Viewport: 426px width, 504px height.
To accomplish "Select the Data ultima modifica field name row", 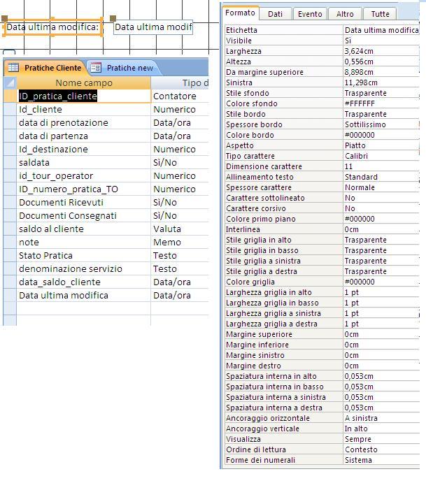I will (84, 296).
